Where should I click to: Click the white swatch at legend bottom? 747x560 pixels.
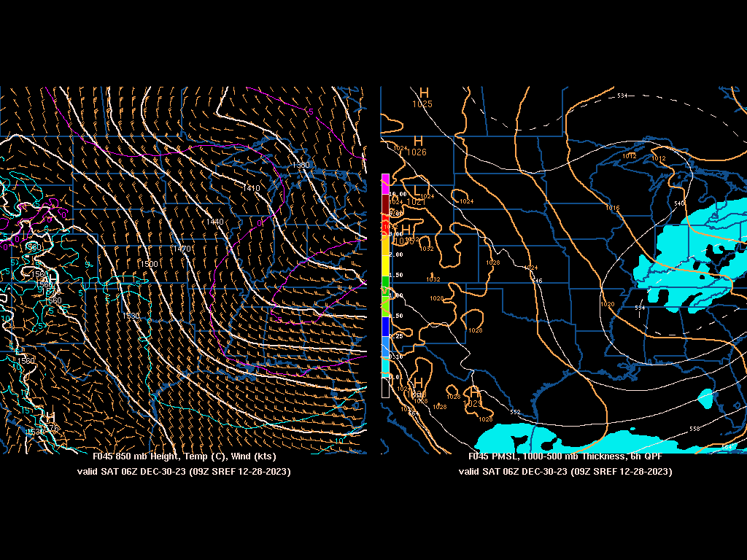[x=385, y=386]
